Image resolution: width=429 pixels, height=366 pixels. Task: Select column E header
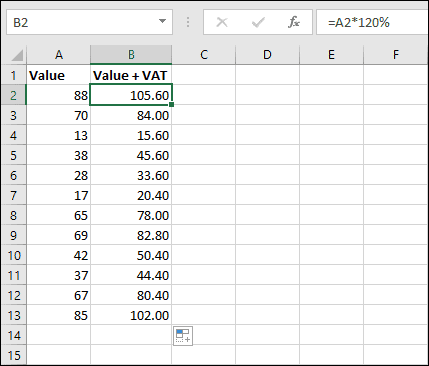click(x=331, y=54)
